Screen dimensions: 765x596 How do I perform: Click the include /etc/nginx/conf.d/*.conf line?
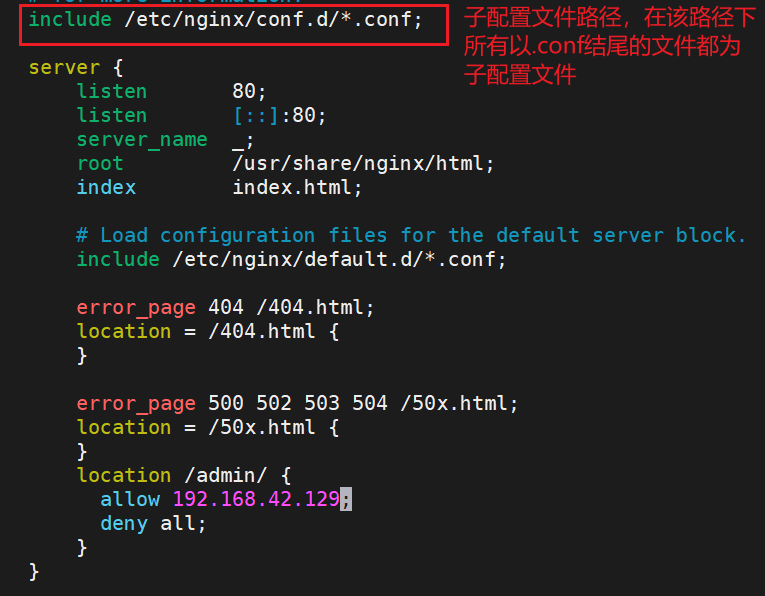(x=225, y=20)
